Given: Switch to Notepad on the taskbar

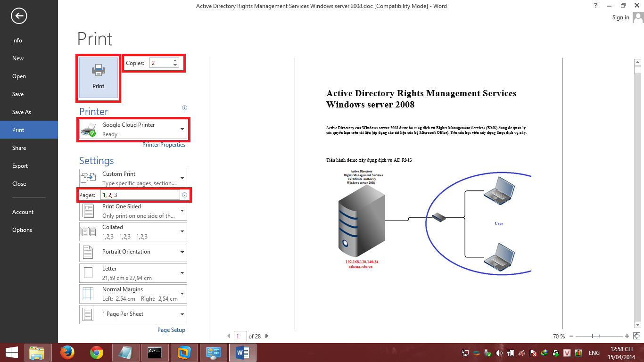Looking at the screenshot, I should (x=126, y=353).
